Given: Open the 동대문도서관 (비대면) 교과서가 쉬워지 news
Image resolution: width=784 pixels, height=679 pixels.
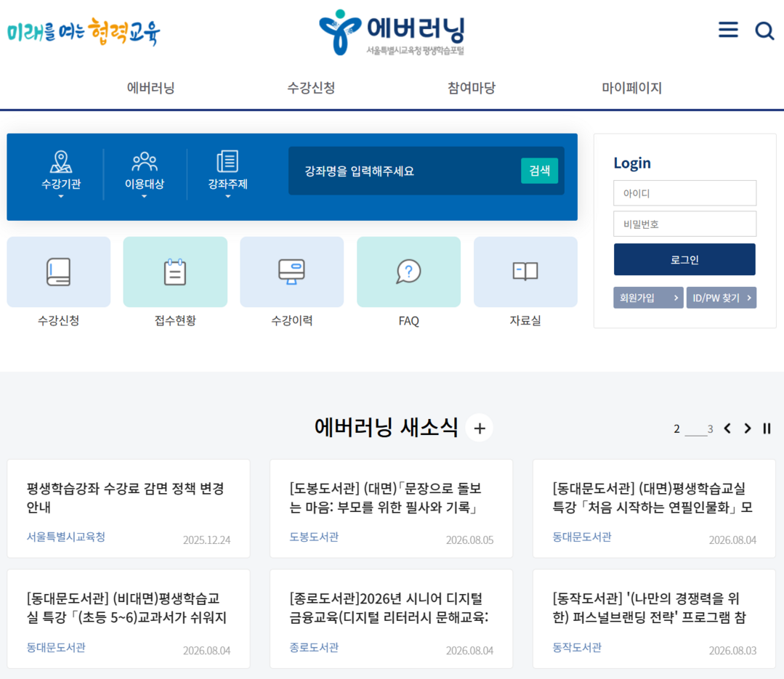Looking at the screenshot, I should click(x=126, y=608).
